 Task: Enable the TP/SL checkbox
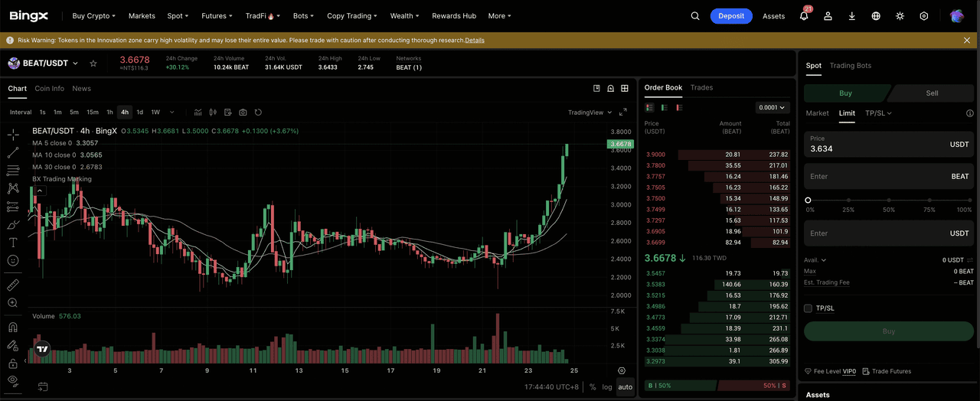808,308
